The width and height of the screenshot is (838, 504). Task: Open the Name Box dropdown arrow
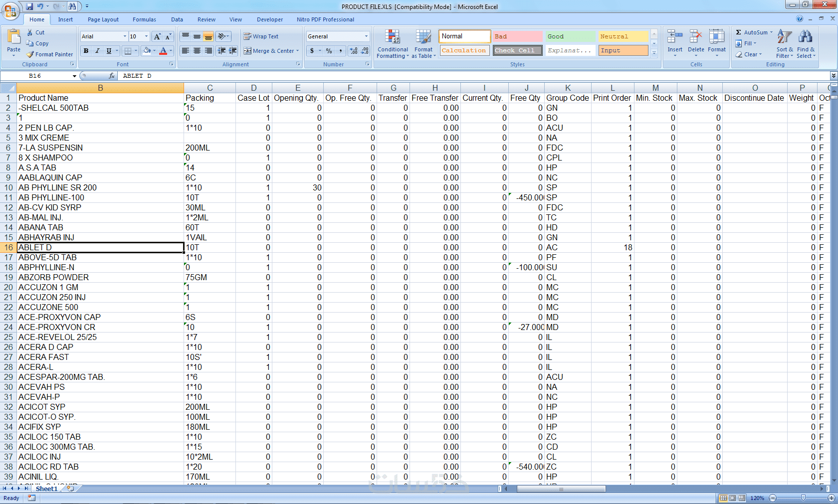pos(74,76)
